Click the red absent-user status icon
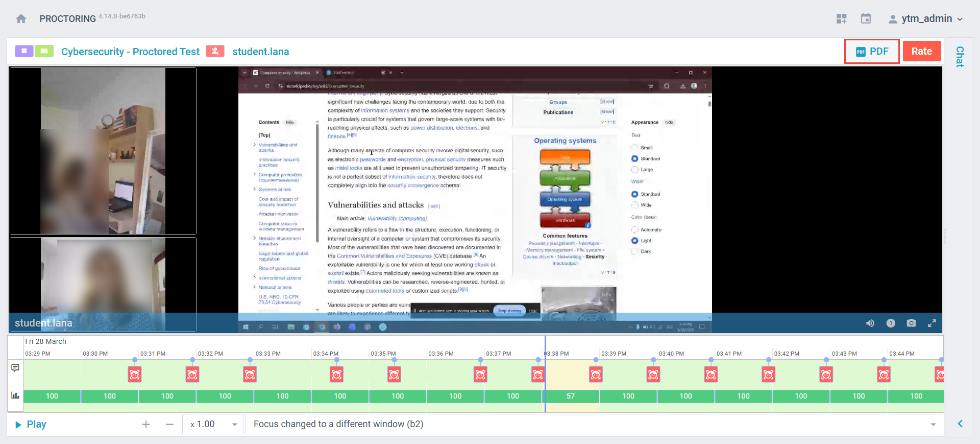This screenshot has height=444, width=980. 215,51
